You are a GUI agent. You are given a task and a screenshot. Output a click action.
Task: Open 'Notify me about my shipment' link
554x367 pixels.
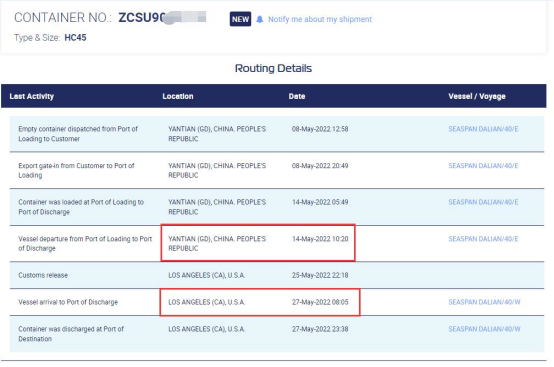320,19
